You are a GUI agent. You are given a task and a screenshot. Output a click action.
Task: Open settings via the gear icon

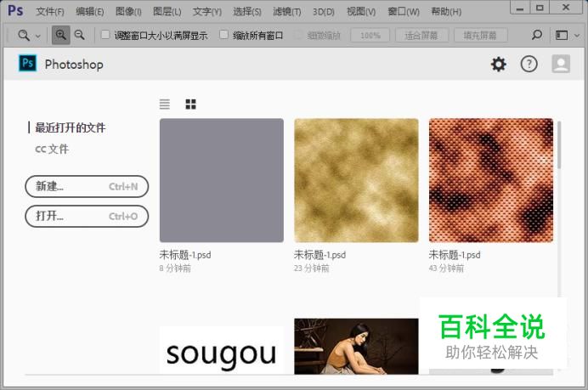click(499, 64)
